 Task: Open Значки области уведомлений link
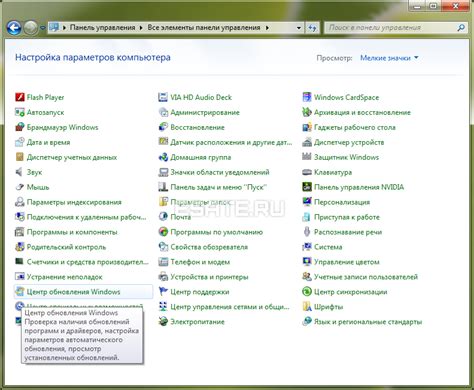pos(220,172)
